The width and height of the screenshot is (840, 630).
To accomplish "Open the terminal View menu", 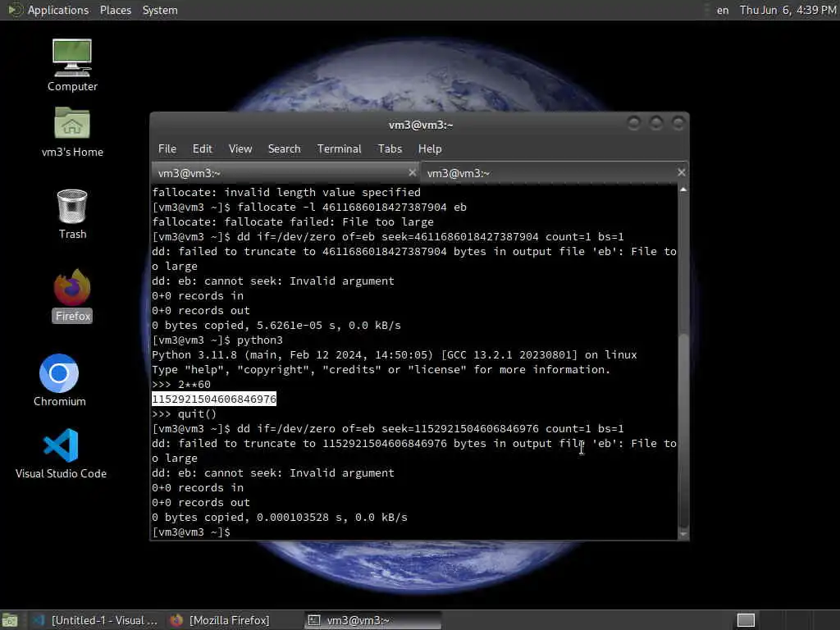I will [x=240, y=149].
